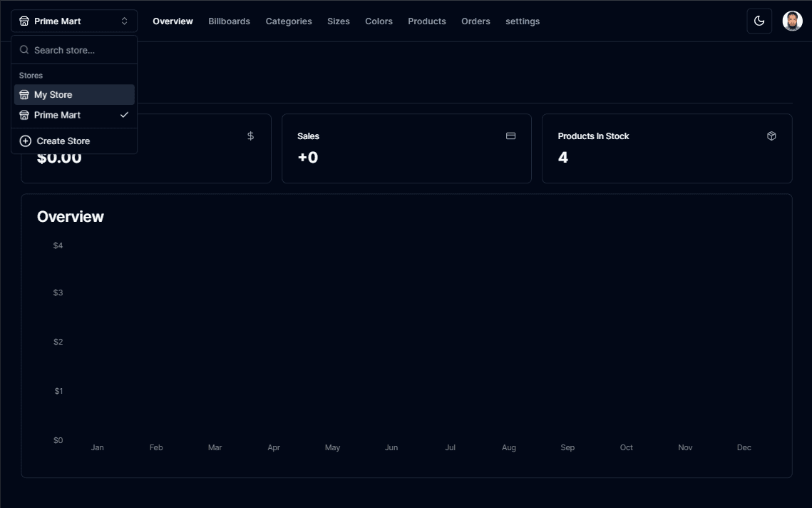Open the Orders page
This screenshot has height=508, width=812.
[x=476, y=21]
